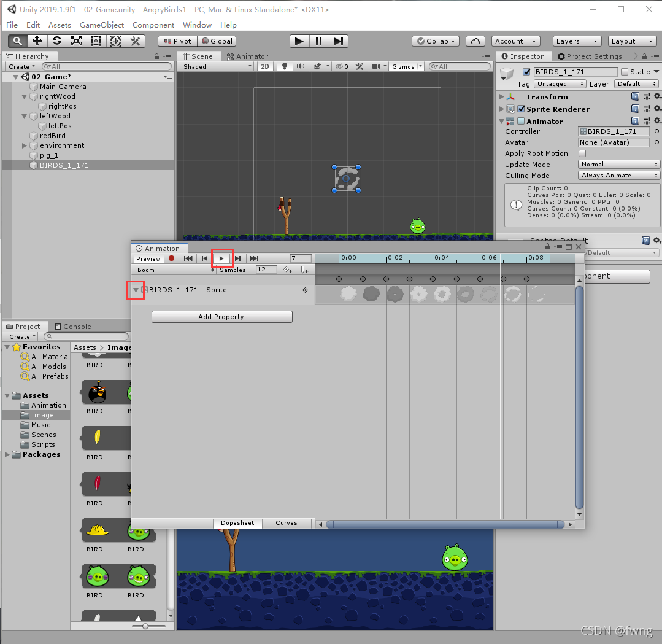Toggle scene audio speaker icon
This screenshot has height=644, width=662.
tap(300, 66)
